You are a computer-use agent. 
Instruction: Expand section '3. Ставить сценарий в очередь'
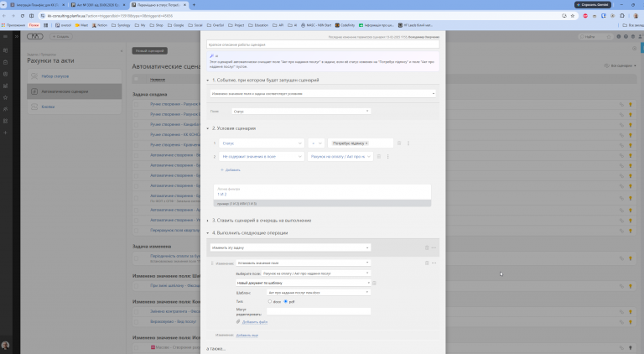point(208,221)
